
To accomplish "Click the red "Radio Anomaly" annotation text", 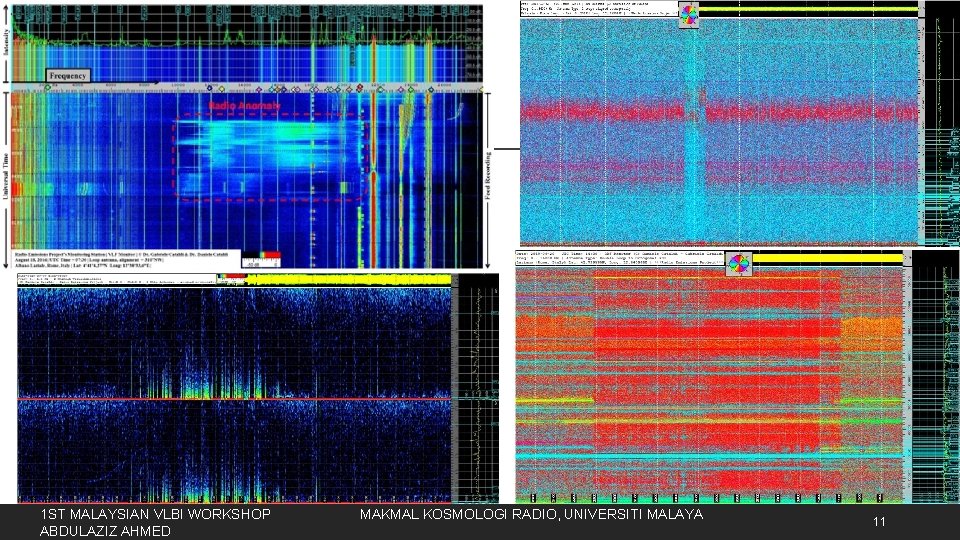I will click(x=244, y=105).
